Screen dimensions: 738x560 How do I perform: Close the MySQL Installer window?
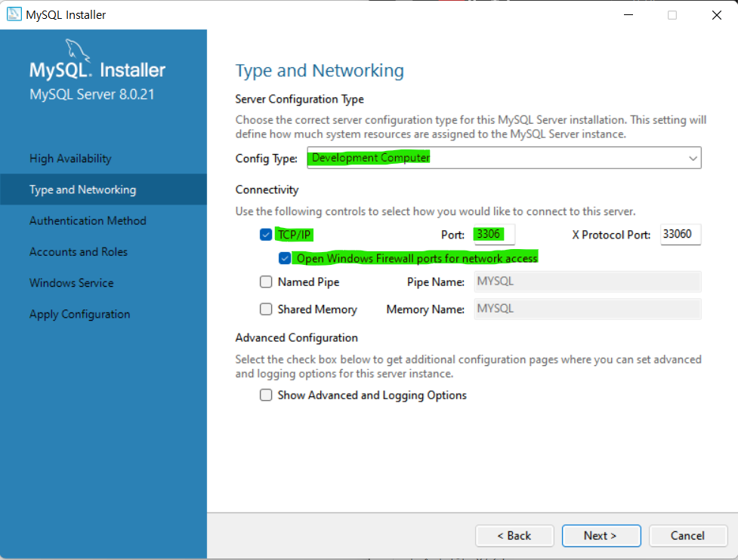click(x=716, y=15)
